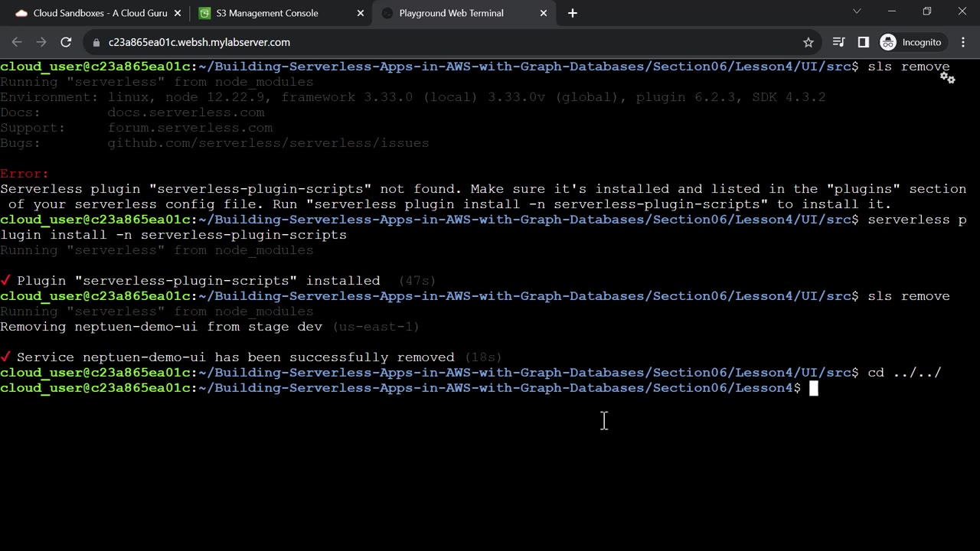This screenshot has width=980, height=551.
Task: Select the Playground Web Terminal tab
Action: [x=465, y=13]
